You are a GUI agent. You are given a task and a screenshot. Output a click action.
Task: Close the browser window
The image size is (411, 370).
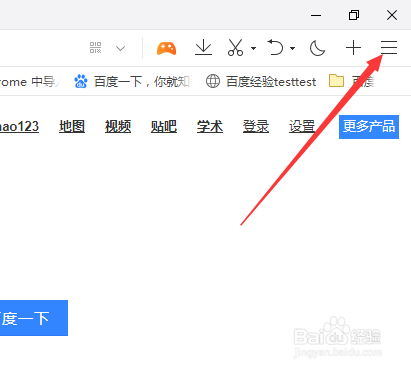tap(392, 15)
